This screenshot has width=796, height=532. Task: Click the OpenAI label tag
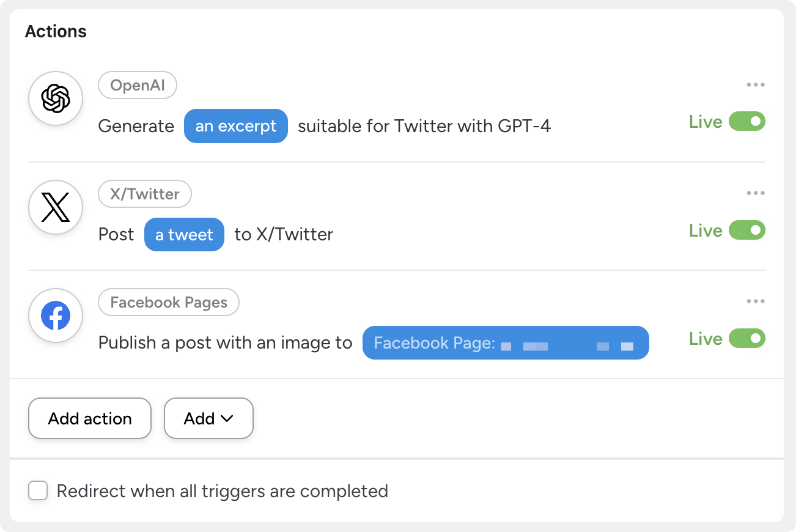(138, 86)
